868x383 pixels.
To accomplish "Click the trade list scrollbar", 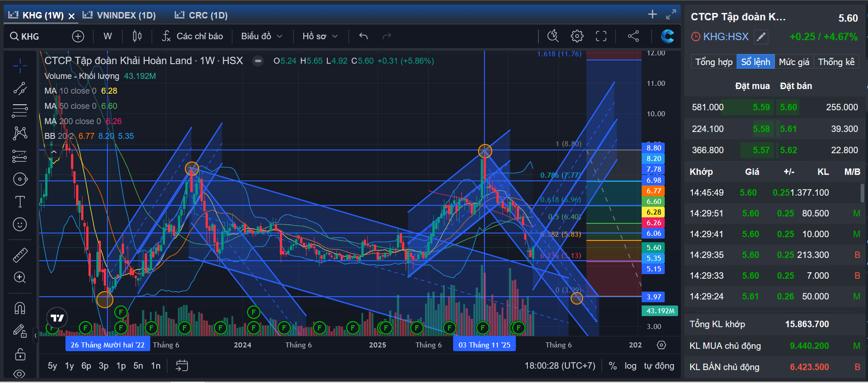I will [x=862, y=193].
